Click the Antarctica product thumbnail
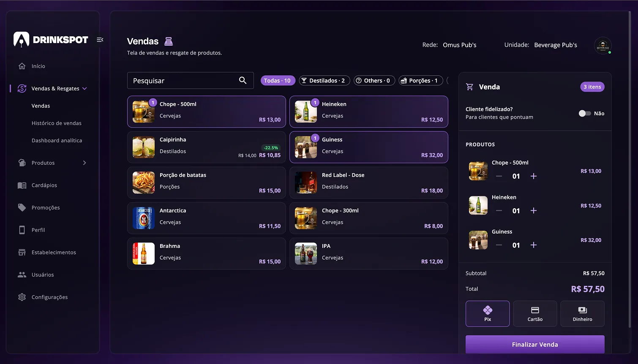This screenshot has height=364, width=638. point(144,218)
